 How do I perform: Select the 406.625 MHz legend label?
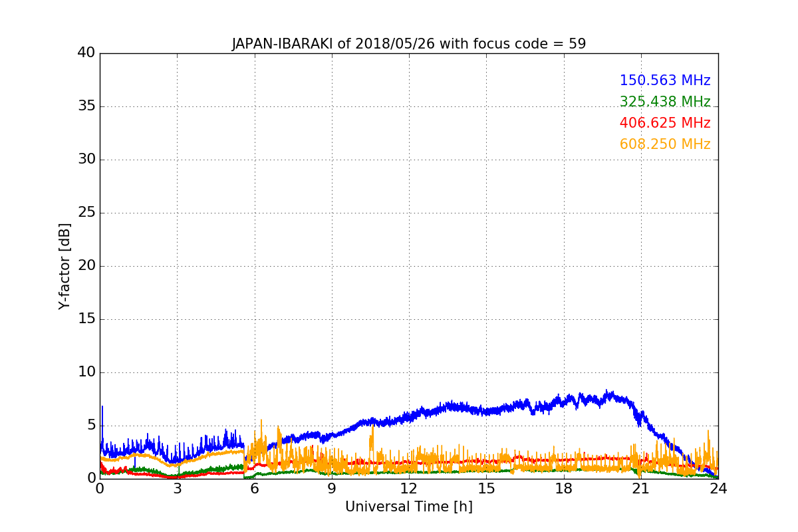point(665,123)
